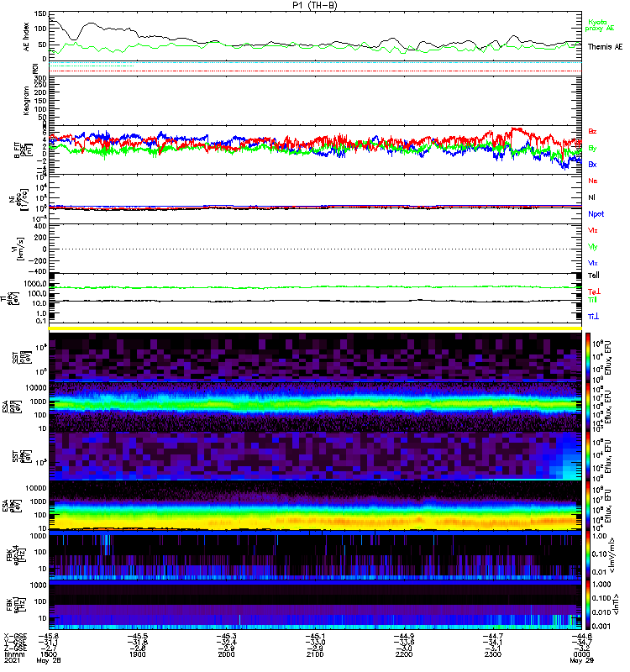This screenshot has height=672, width=630.
Task: Click the 2100 time tick label
Action: (x=315, y=655)
